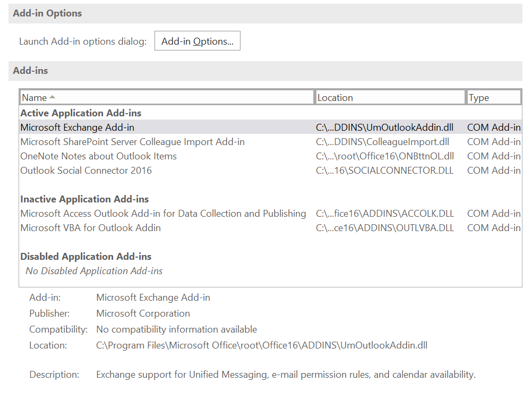Click the UmOutlookAddin.dll location cell
Screen dimensions: 532x399
(x=384, y=128)
